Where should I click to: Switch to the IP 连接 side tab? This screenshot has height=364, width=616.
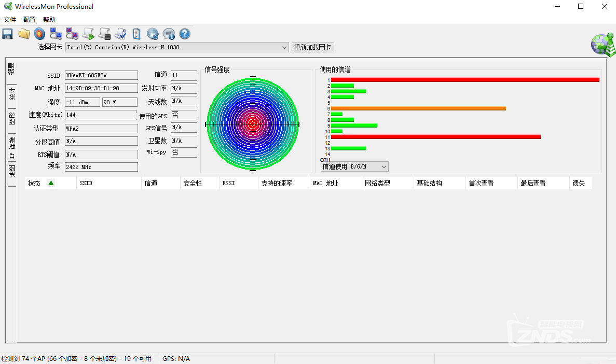click(12, 148)
